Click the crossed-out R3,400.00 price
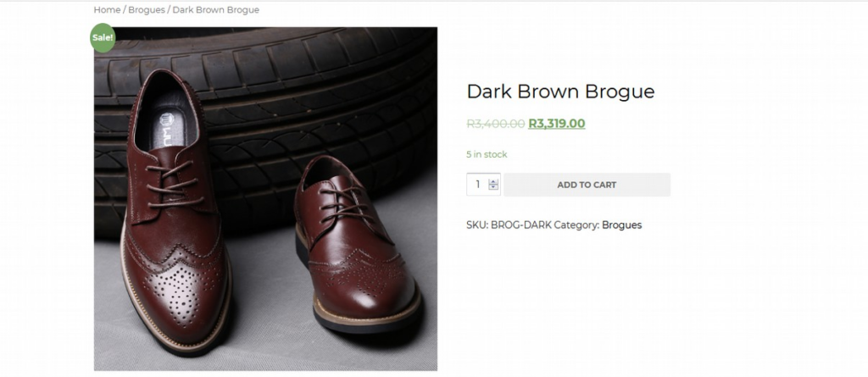The height and width of the screenshot is (377, 868). click(495, 124)
